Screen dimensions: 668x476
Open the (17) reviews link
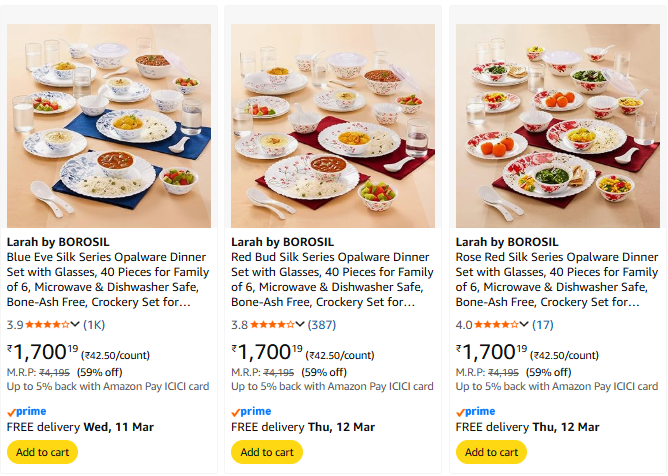coord(543,324)
